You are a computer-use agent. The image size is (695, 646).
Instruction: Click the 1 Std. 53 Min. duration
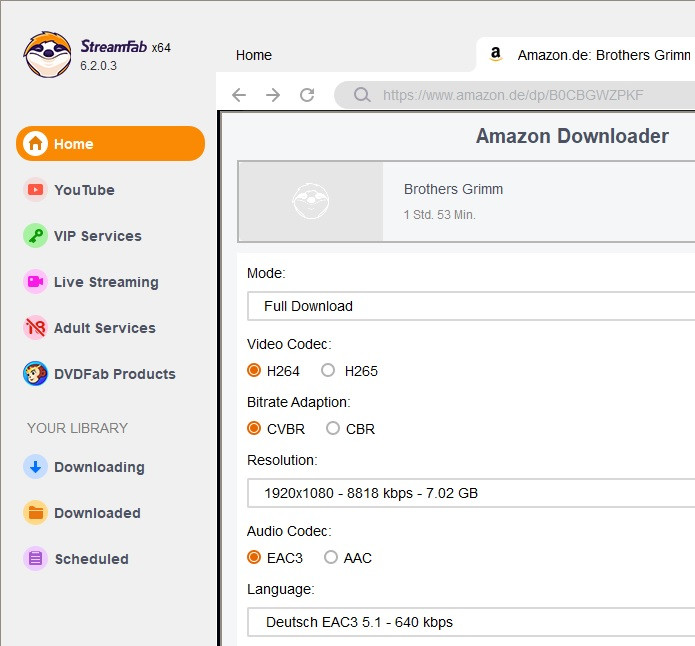(440, 215)
